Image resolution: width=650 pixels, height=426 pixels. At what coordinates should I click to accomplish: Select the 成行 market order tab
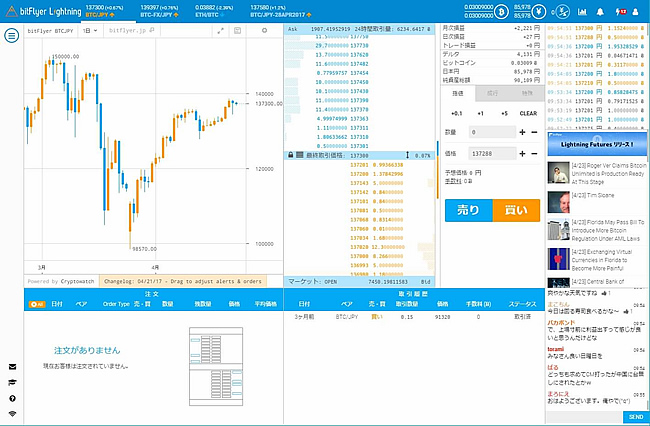[x=492, y=94]
